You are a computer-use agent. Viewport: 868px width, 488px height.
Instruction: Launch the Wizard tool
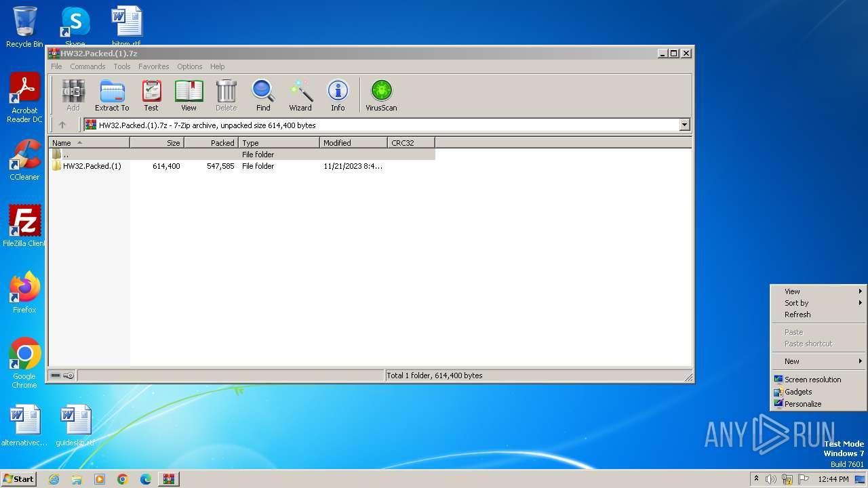[300, 95]
